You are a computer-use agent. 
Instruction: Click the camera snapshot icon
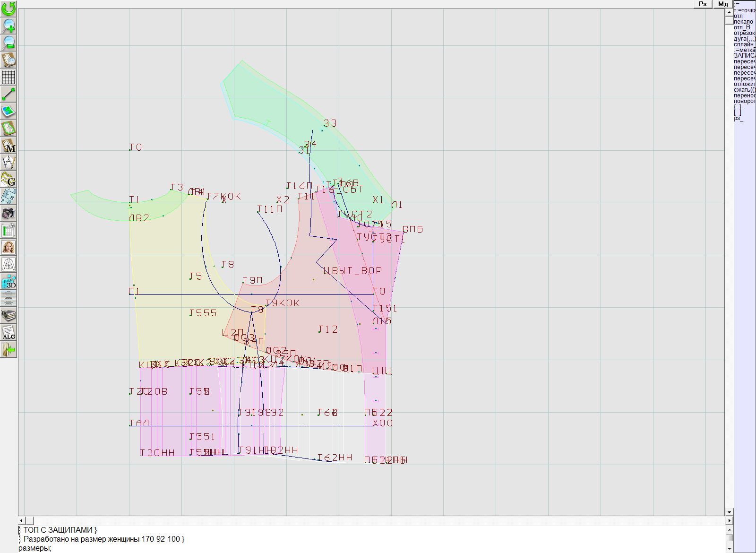(9, 213)
